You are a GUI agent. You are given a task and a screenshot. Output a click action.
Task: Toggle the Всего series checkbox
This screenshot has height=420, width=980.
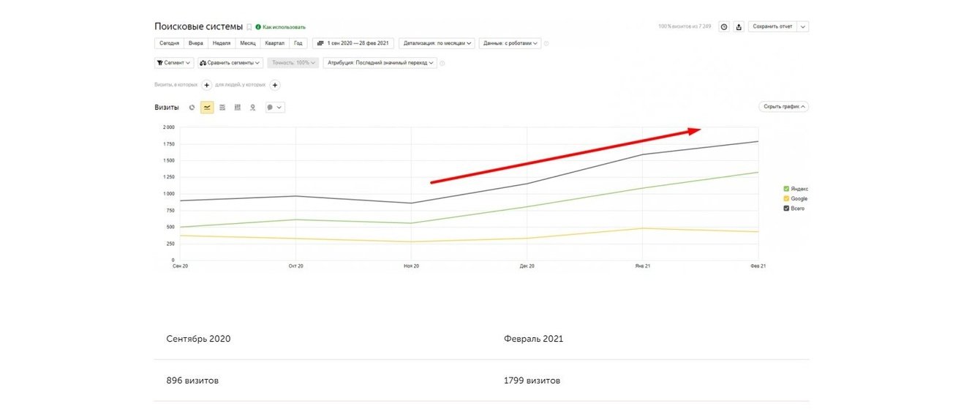click(786, 209)
